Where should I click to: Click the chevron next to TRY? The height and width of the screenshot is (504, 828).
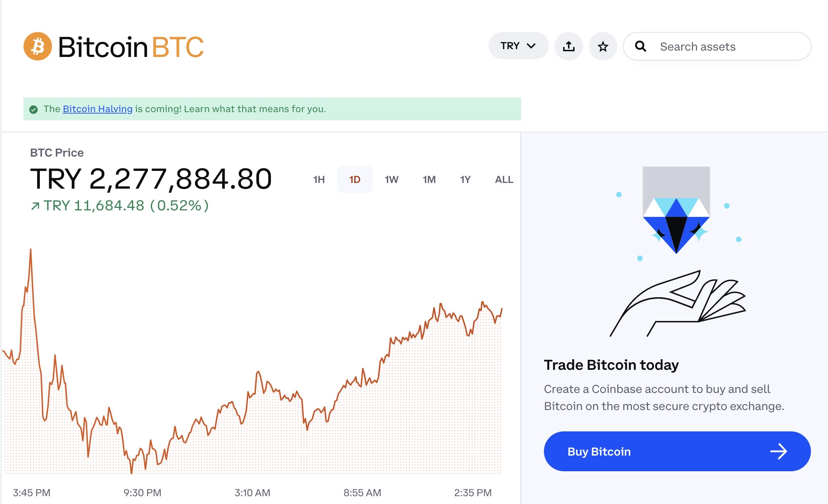click(531, 46)
